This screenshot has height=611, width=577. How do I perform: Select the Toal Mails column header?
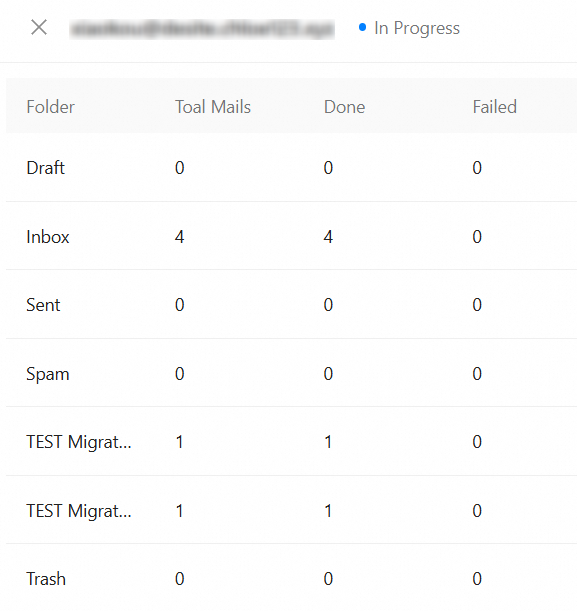coord(213,107)
